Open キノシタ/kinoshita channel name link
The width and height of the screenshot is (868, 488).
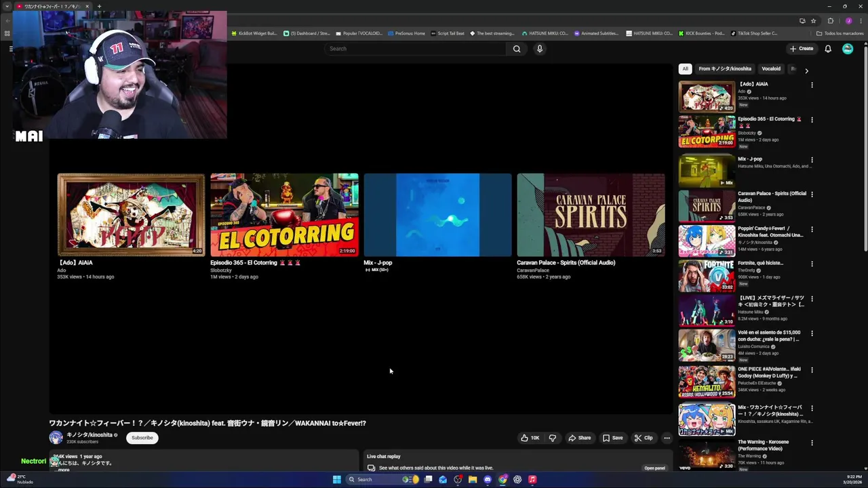(x=90, y=434)
